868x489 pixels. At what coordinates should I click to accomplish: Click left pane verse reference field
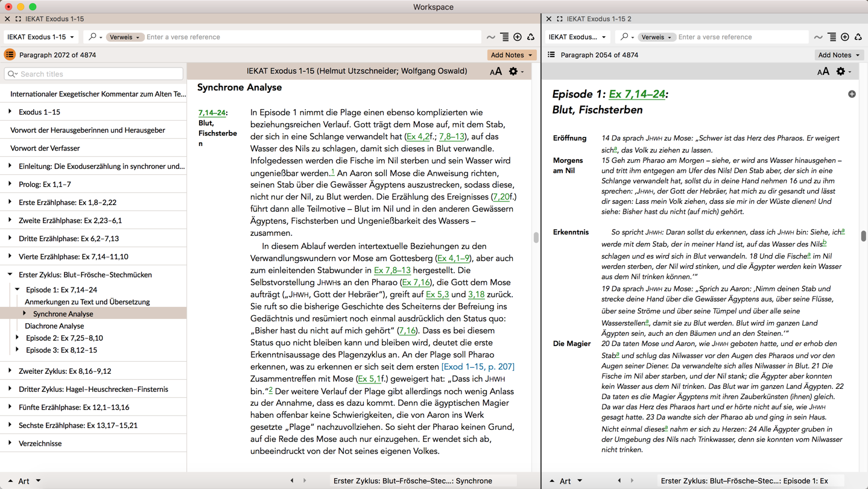312,37
